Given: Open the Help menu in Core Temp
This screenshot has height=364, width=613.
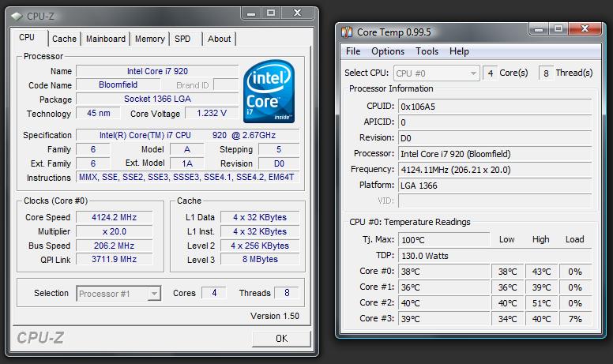Looking at the screenshot, I should coord(459,51).
